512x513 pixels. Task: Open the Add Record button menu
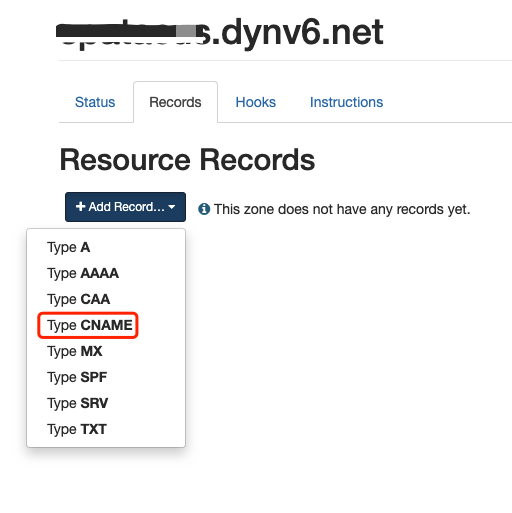pos(125,207)
